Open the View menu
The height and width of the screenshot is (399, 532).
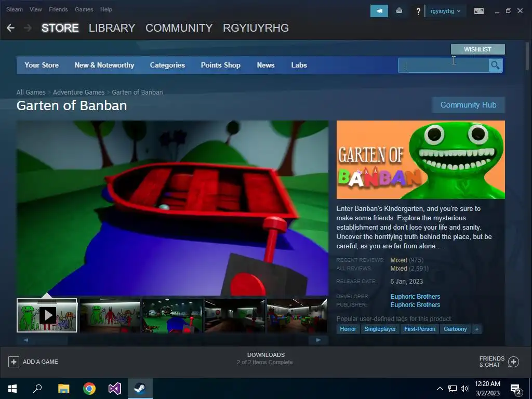[36, 9]
